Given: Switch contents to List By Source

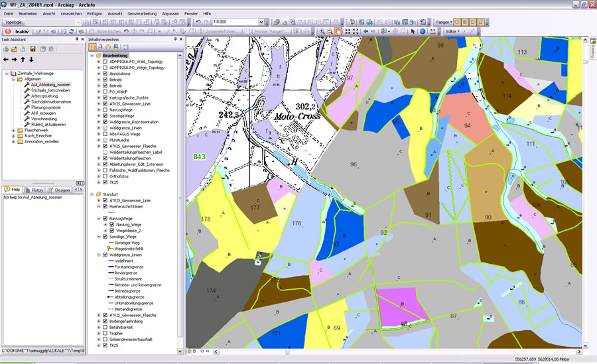Looking at the screenshot, I should pos(100,47).
